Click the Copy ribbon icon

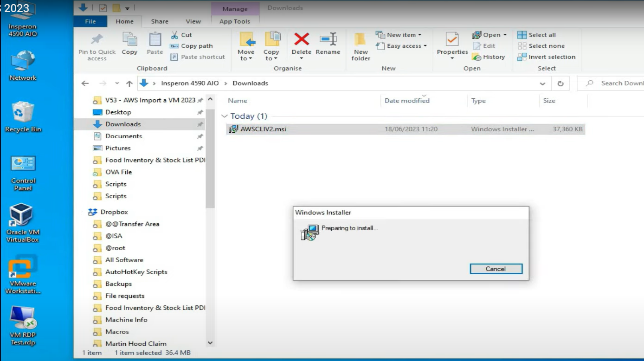point(129,40)
